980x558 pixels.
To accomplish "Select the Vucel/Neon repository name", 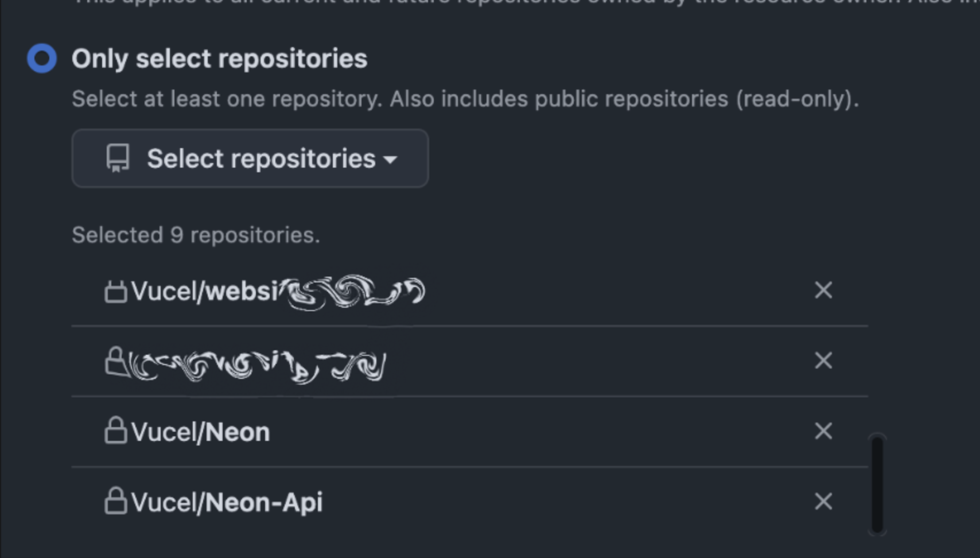I will (x=200, y=432).
